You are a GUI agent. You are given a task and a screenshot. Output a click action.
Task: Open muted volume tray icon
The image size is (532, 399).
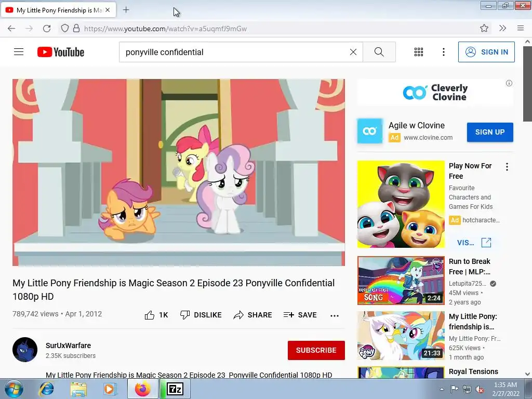480,389
